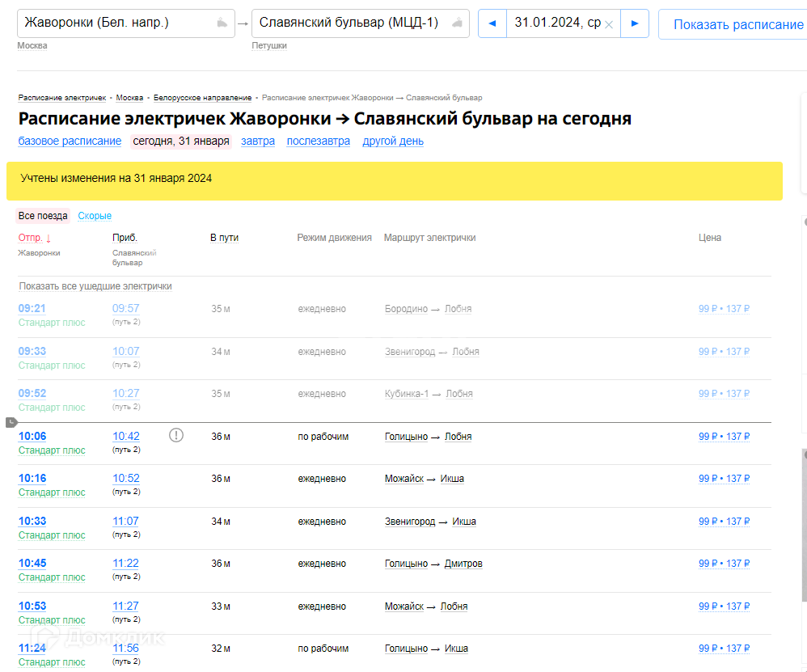The height and width of the screenshot is (672, 807).
Task: Expand Показать все ушедшие электрички
Action: point(95,286)
